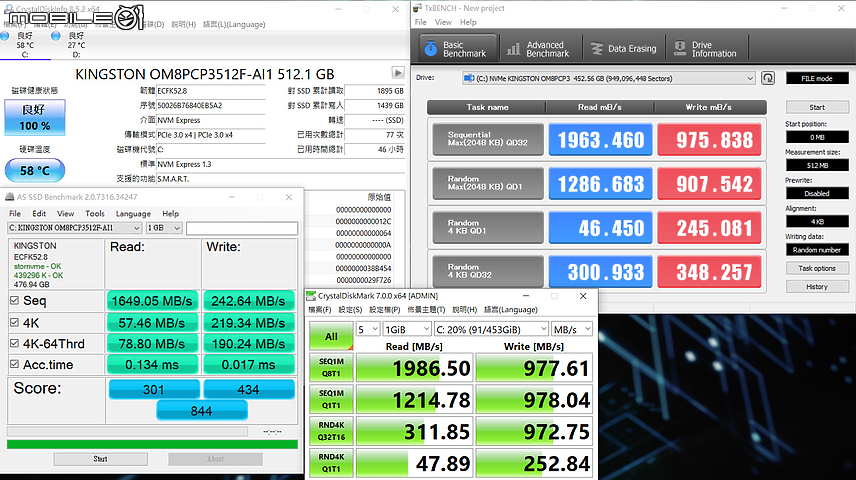Viewport: 856px width, 480px height.
Task: Open the Tools menu in AS SSD
Action: (94, 214)
